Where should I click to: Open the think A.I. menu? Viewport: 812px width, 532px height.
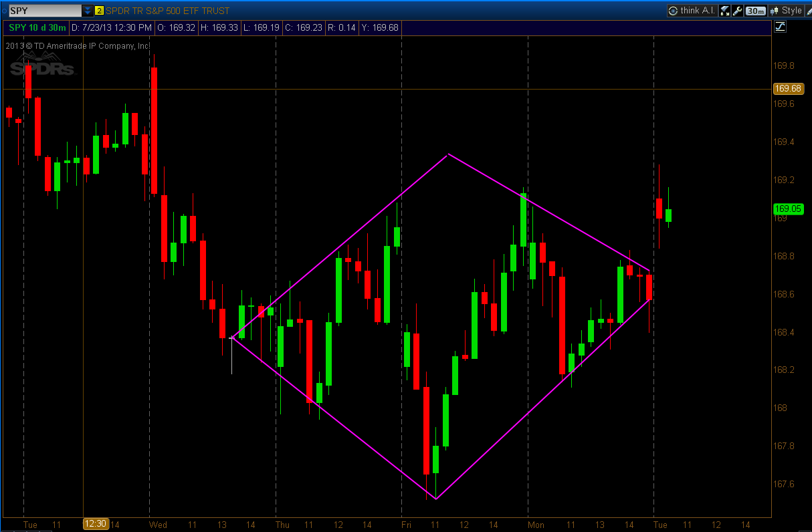pos(692,11)
